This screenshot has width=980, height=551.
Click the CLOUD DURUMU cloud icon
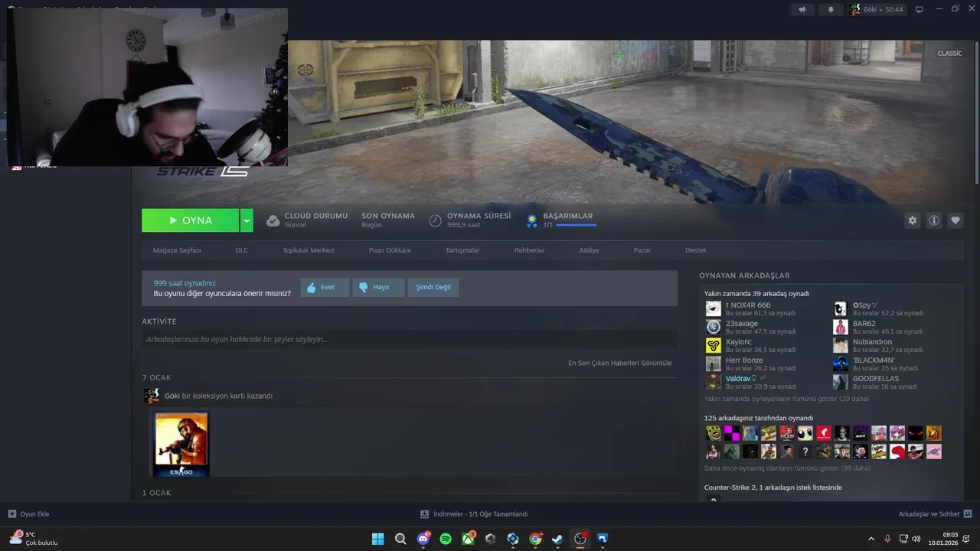[273, 220]
